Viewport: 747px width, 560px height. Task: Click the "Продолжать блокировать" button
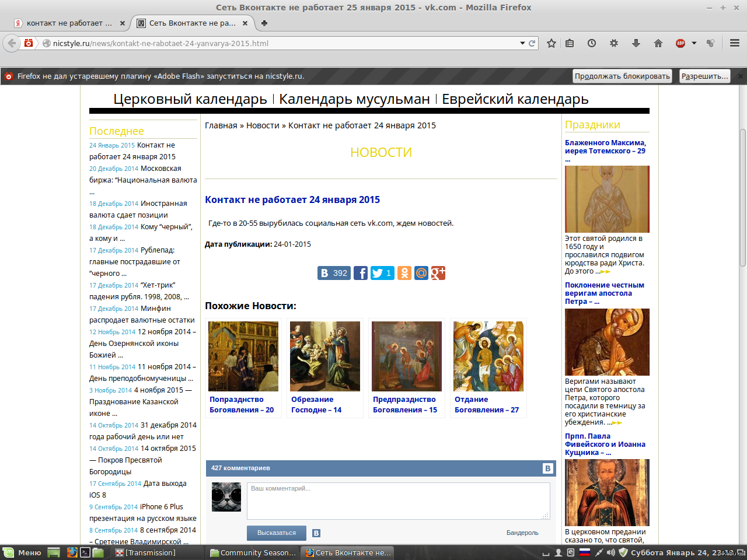click(622, 76)
